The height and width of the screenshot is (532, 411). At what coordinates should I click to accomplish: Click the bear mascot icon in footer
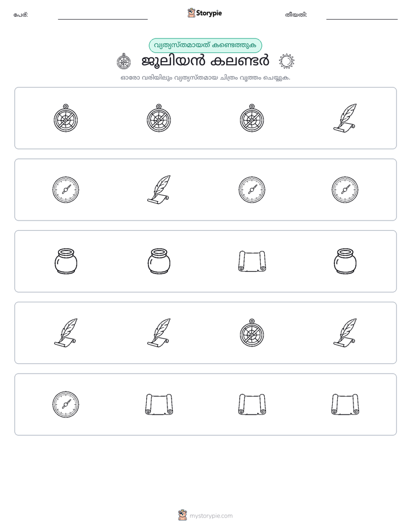point(182,515)
